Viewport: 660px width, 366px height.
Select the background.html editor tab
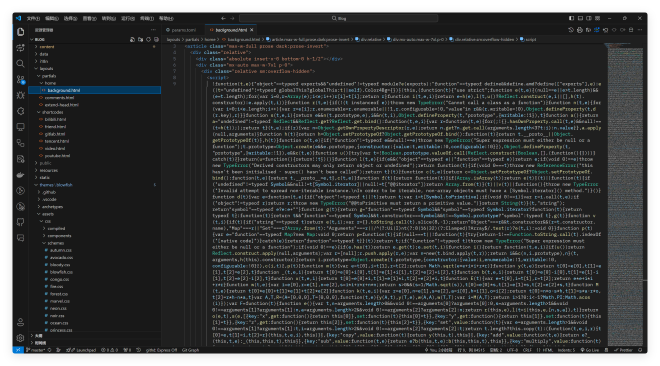click(231, 30)
